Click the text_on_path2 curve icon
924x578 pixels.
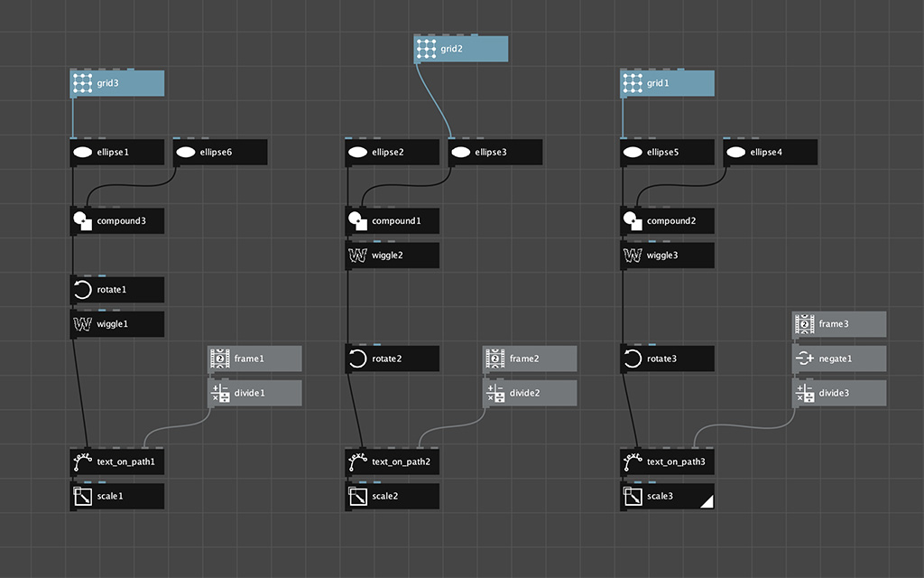(357, 461)
